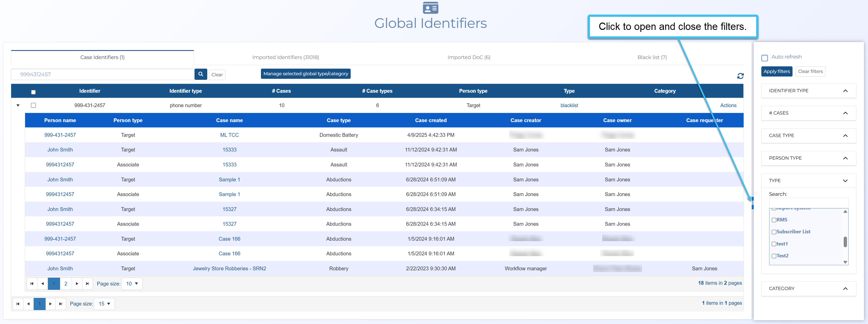Collapse the 999-431-2457 row details

(x=18, y=105)
